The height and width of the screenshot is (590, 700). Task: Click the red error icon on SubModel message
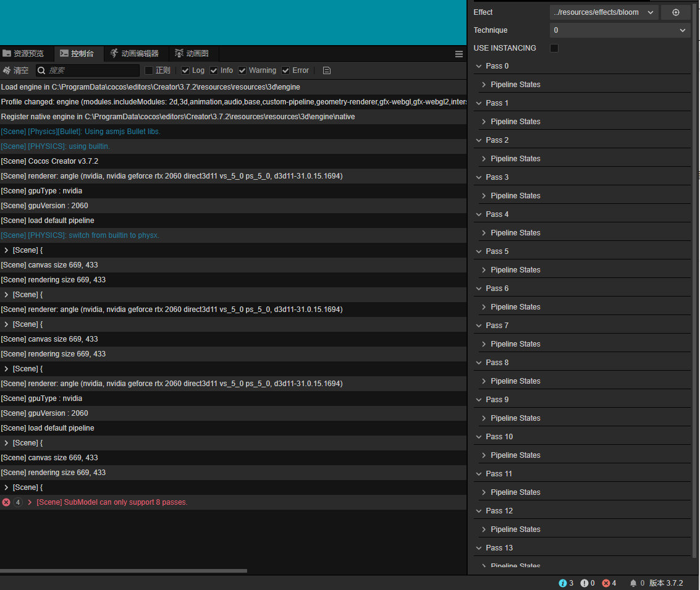pos(6,502)
